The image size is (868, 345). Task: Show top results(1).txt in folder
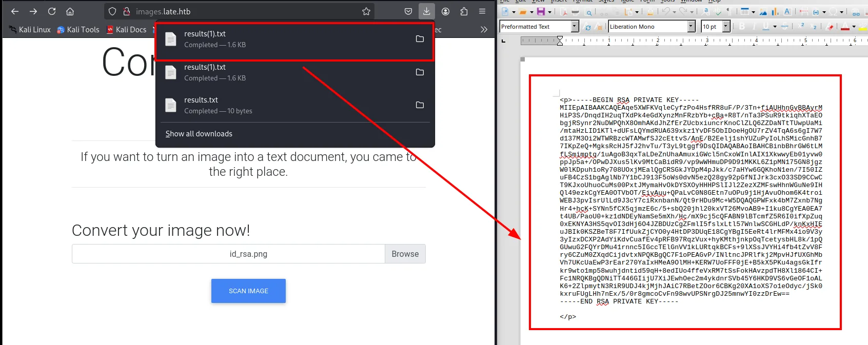[420, 39]
